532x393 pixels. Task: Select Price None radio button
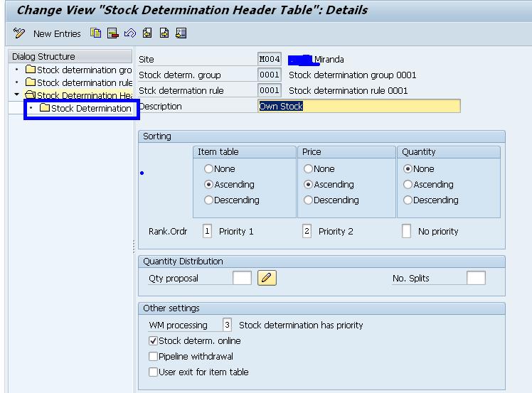tap(308, 168)
